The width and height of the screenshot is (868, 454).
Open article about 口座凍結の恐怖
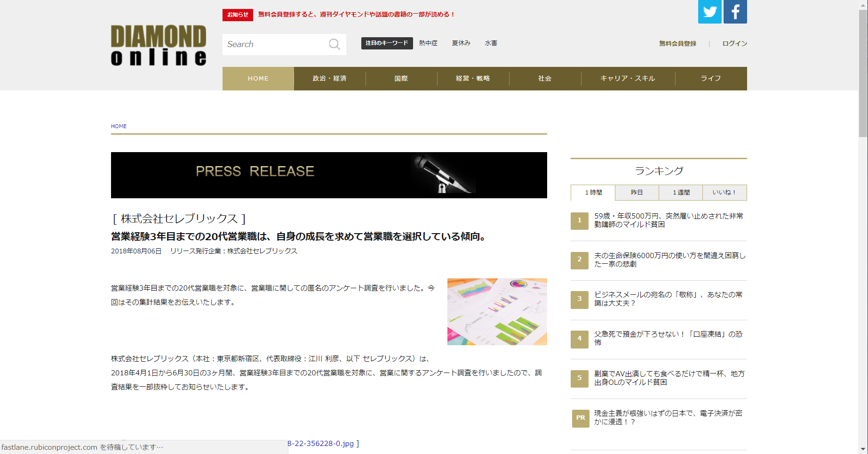click(668, 339)
